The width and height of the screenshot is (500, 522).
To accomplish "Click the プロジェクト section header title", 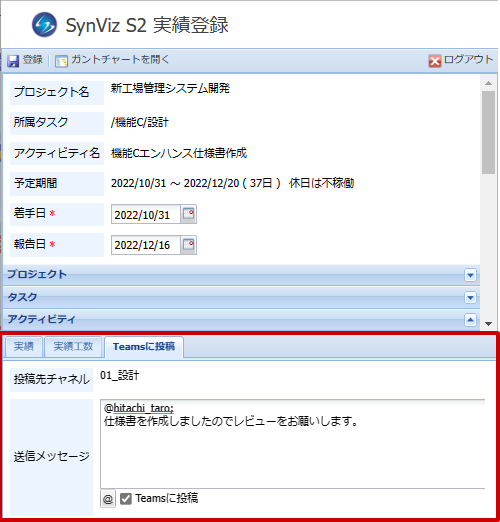I will click(x=37, y=274).
